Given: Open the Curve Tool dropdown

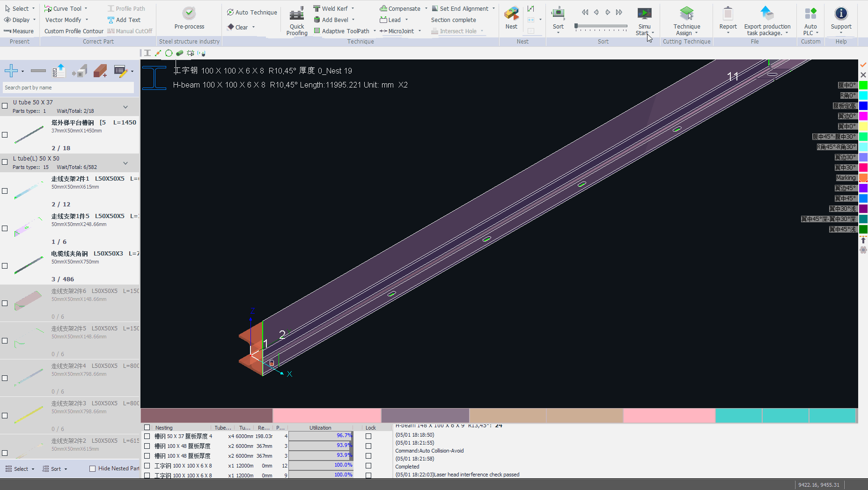Looking at the screenshot, I should pos(86,8).
